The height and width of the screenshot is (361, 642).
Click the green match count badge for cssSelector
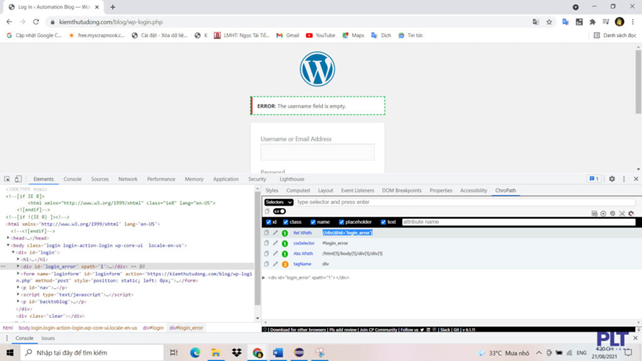coord(285,244)
